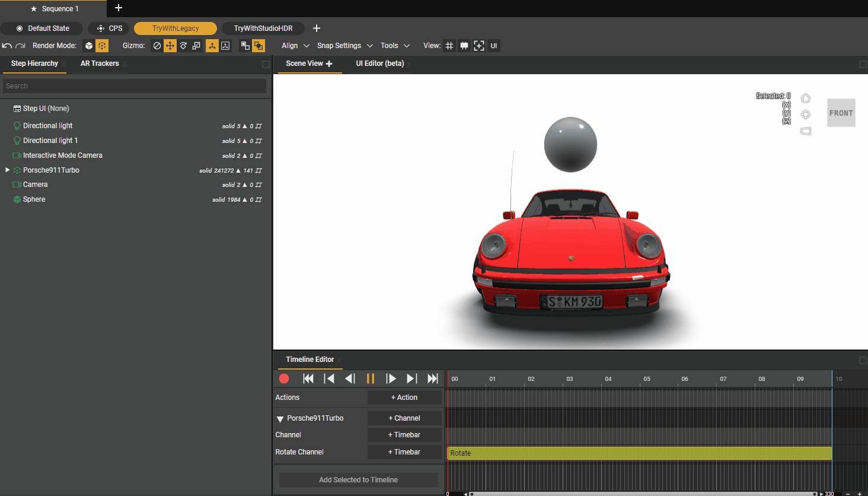Open the Tools dropdown
Screen dimensions: 868x496
coord(395,46)
